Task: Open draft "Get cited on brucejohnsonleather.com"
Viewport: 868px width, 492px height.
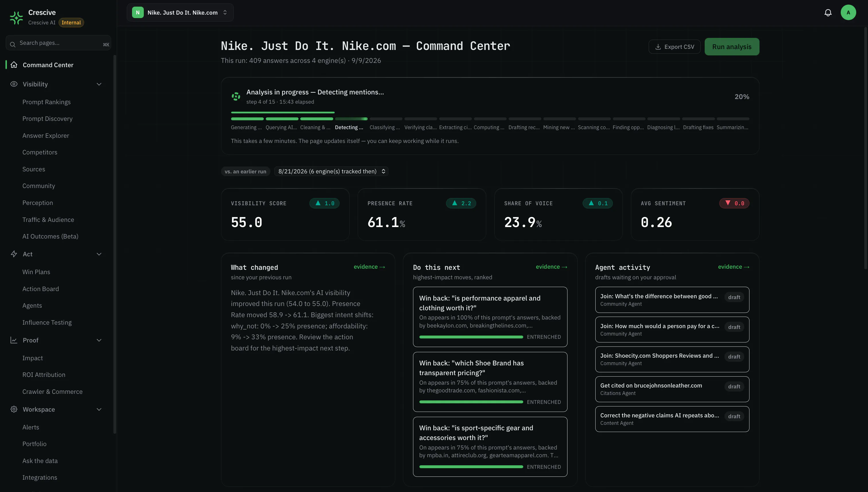Action: [672, 389]
